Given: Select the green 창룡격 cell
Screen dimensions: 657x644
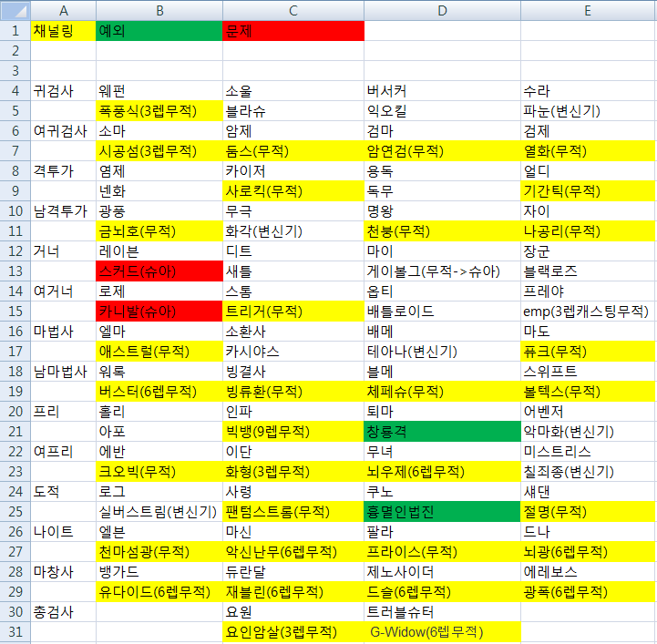Looking at the screenshot, I should [x=442, y=431].
